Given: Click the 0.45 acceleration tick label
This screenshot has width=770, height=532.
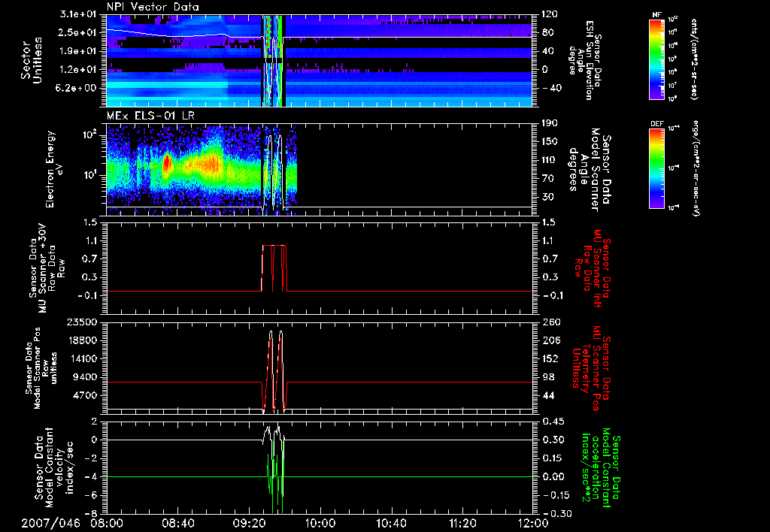Looking at the screenshot, I should (x=553, y=421).
